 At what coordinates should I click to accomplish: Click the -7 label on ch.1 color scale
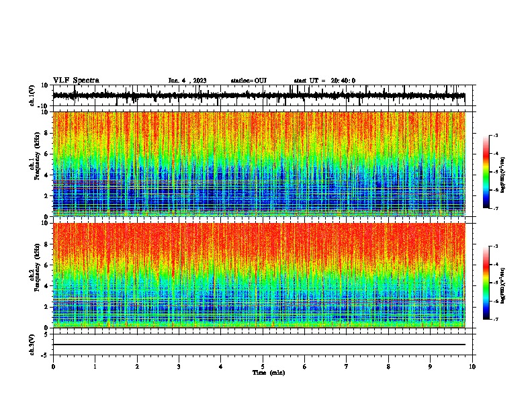point(496,208)
